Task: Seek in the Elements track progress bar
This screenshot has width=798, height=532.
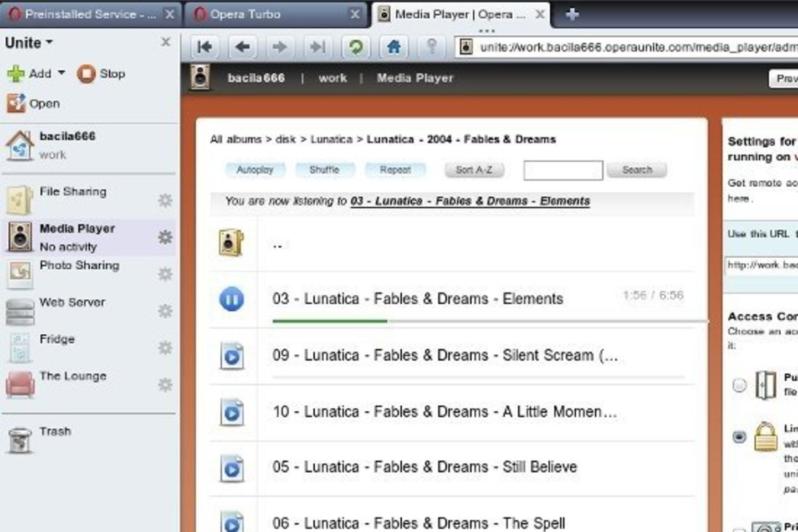Action: click(x=490, y=321)
